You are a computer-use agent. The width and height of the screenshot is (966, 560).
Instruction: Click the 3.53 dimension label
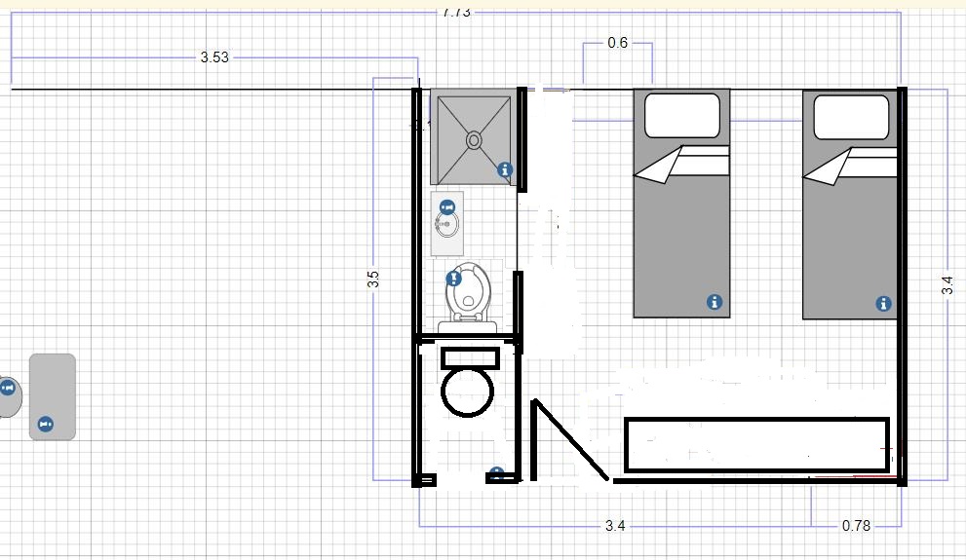point(214,57)
